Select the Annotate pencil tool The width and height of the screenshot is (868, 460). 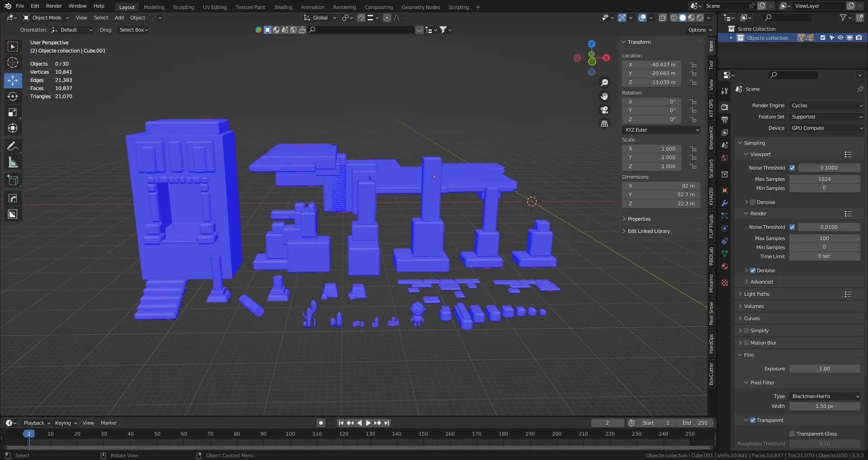13,146
